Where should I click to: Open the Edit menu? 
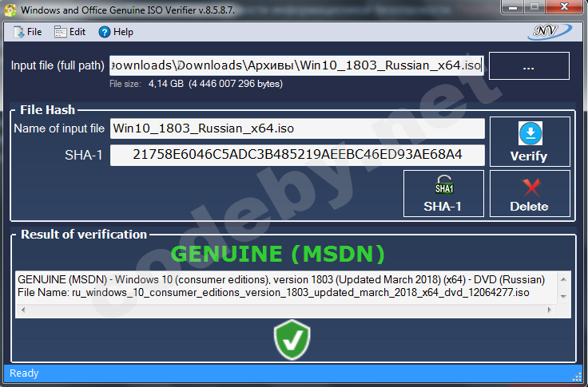click(x=70, y=32)
